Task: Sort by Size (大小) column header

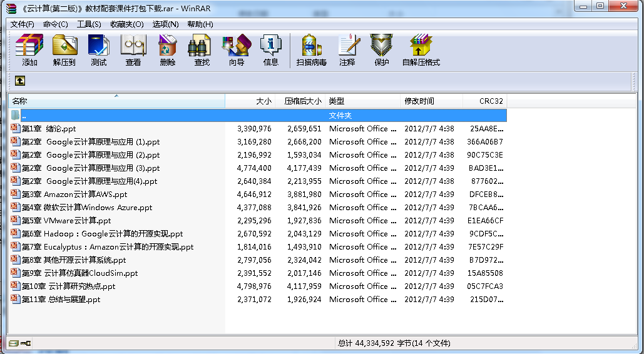Action: tap(250, 101)
